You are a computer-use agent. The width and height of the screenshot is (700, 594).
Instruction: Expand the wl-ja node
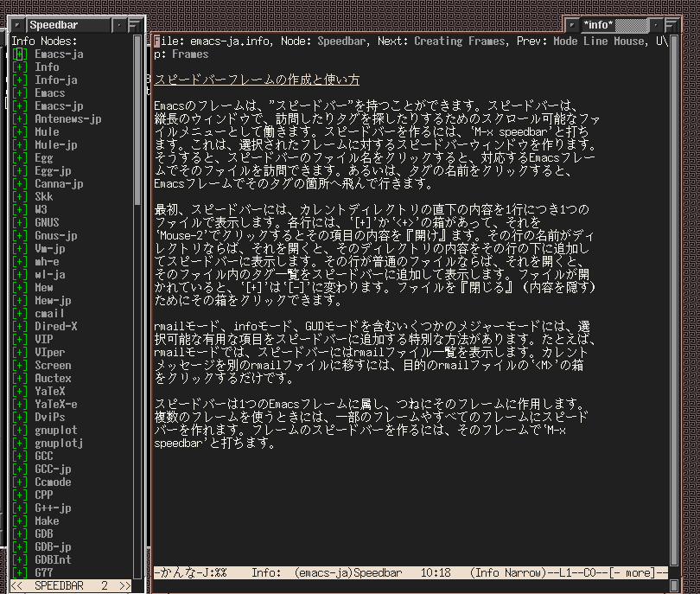pyautogui.click(x=20, y=274)
